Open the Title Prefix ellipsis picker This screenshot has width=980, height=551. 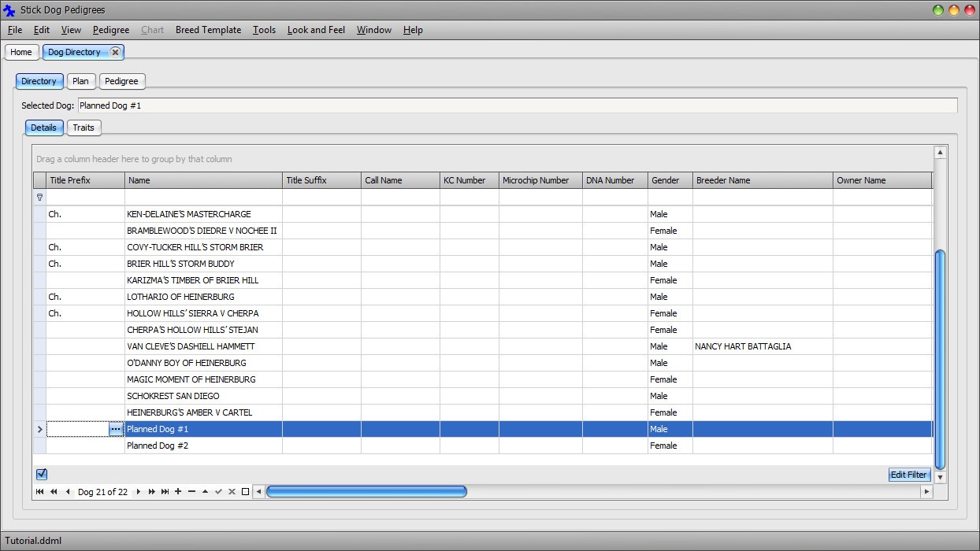click(115, 429)
